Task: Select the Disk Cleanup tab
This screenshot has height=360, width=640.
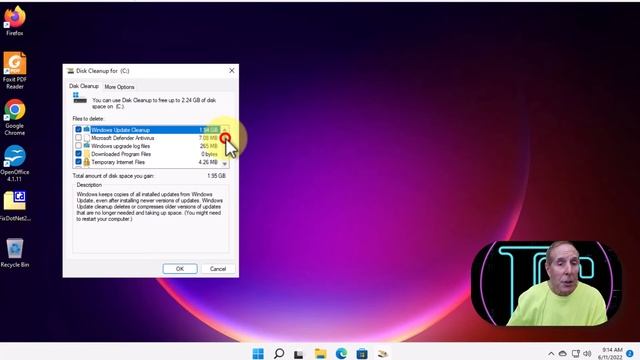Action: pos(84,86)
